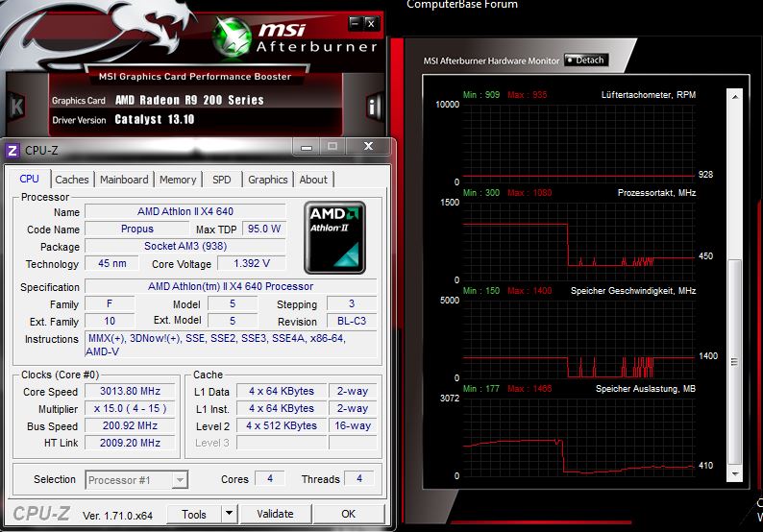Click the Level 2 size 4 x 512 KBytes
The image size is (763, 532).
pyautogui.click(x=282, y=425)
